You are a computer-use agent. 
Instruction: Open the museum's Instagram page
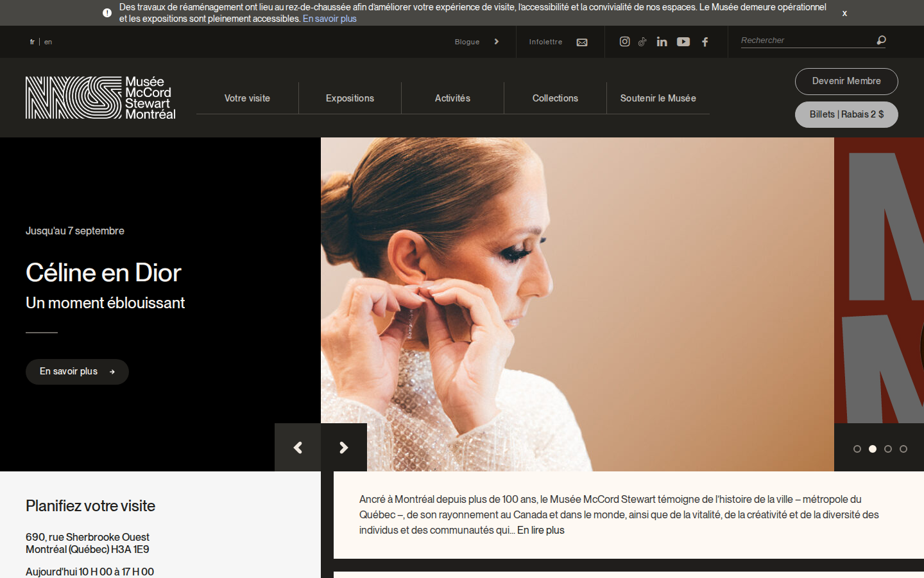click(x=624, y=42)
